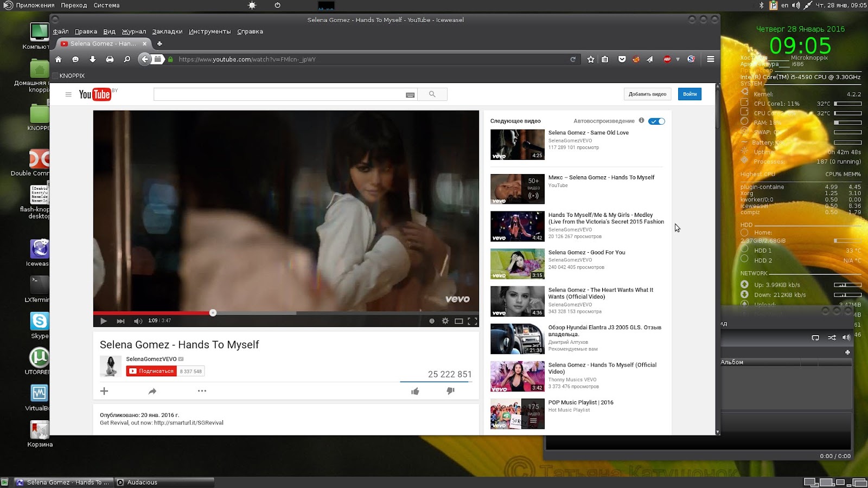Open the Приложения system menu
The width and height of the screenshot is (868, 488).
35,5
